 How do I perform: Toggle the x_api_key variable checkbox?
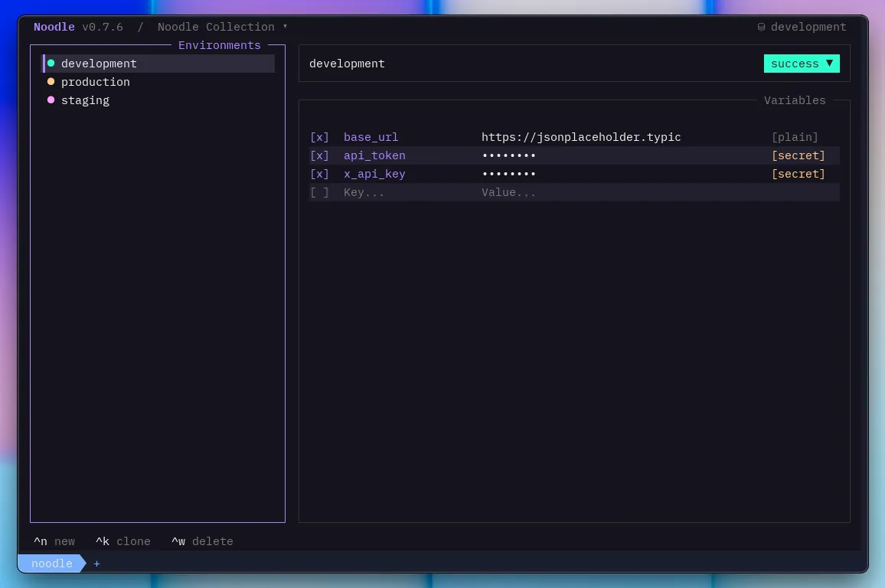point(319,174)
